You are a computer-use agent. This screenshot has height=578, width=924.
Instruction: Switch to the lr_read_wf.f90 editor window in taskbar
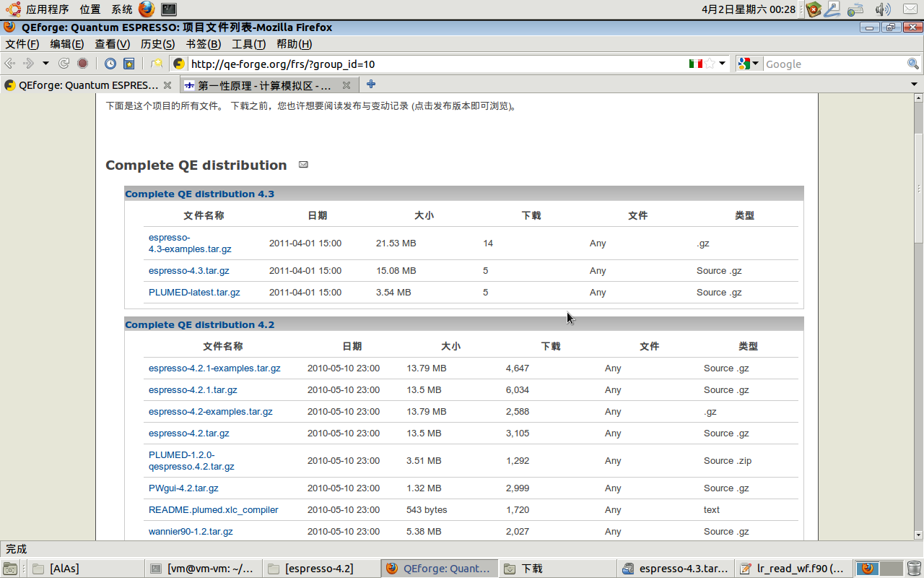point(793,569)
